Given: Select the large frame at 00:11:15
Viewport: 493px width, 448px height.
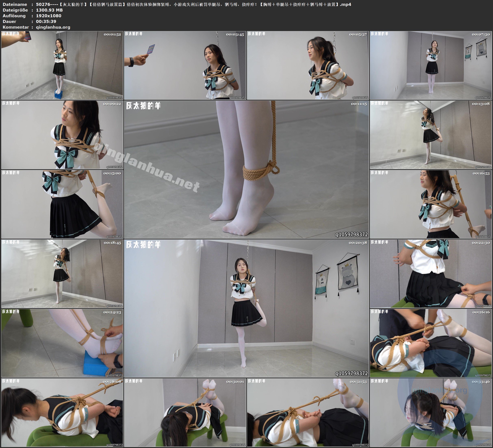Looking at the screenshot, I should (247, 169).
